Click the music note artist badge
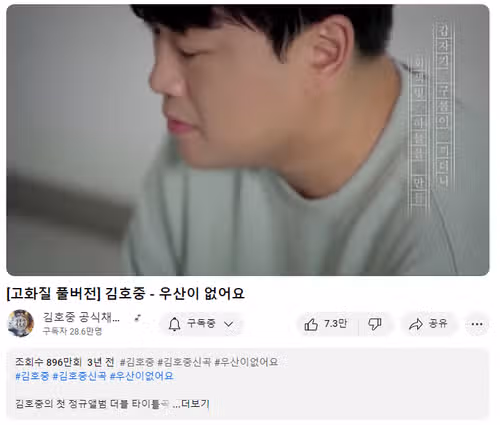Viewport: 500px width, 425px height. tap(137, 318)
